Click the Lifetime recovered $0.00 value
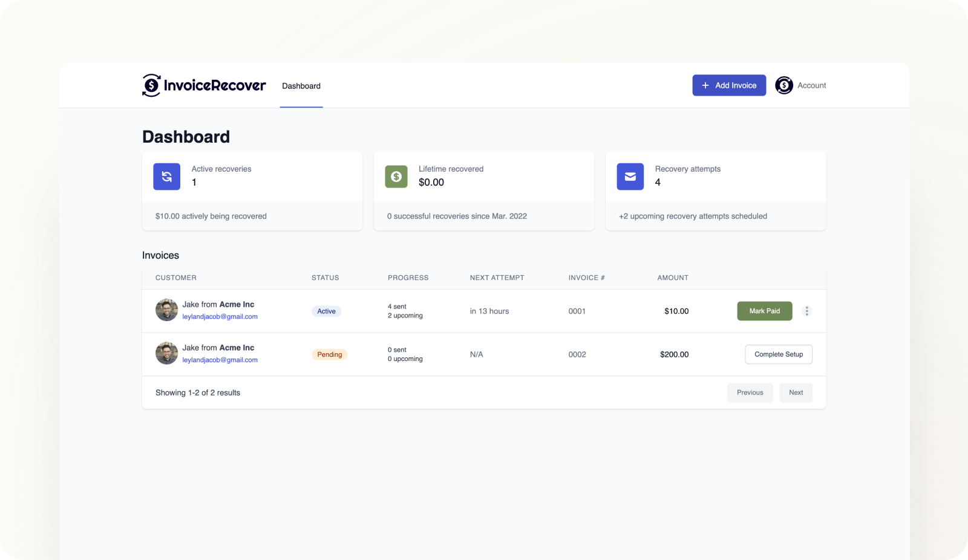Viewport: 968px width, 560px height. click(431, 183)
